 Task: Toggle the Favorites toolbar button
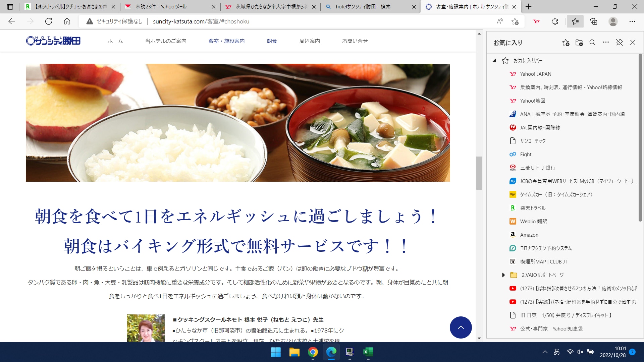(x=575, y=21)
